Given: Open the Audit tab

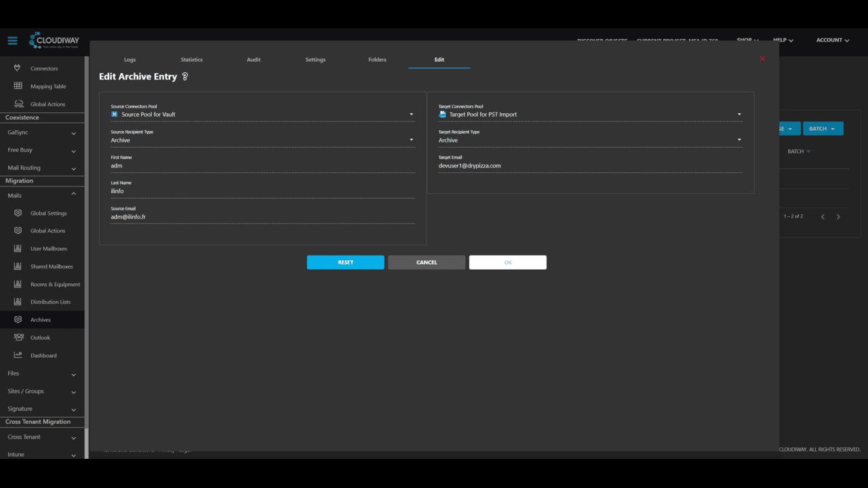Looking at the screenshot, I should (x=254, y=60).
